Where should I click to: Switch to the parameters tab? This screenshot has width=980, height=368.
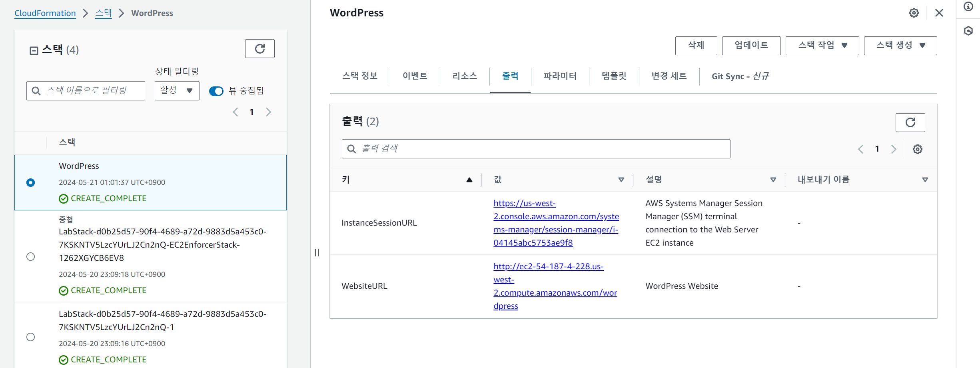[560, 76]
